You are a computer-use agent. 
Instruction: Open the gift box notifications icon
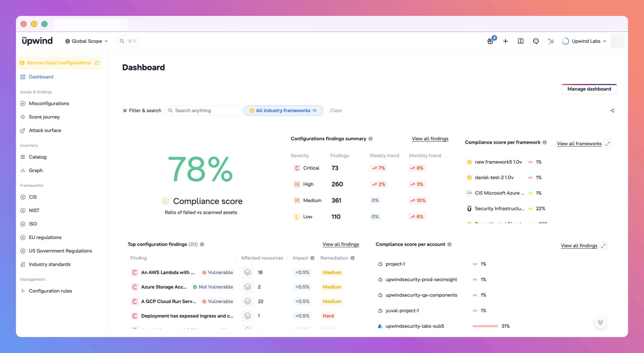click(x=491, y=41)
